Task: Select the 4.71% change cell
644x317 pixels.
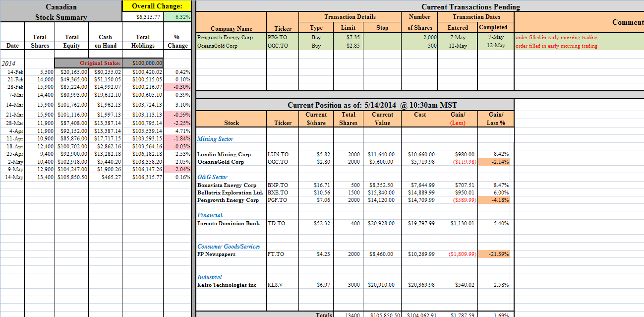Action: [177, 131]
